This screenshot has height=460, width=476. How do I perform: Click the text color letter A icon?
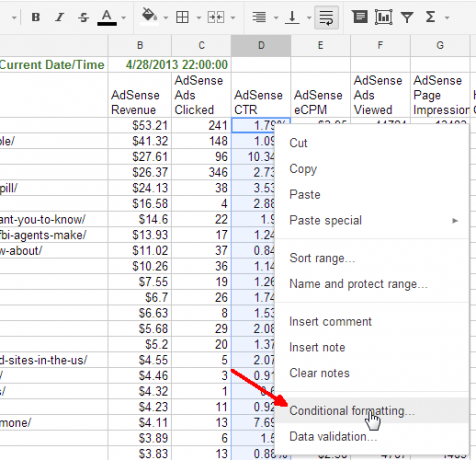pyautogui.click(x=107, y=17)
